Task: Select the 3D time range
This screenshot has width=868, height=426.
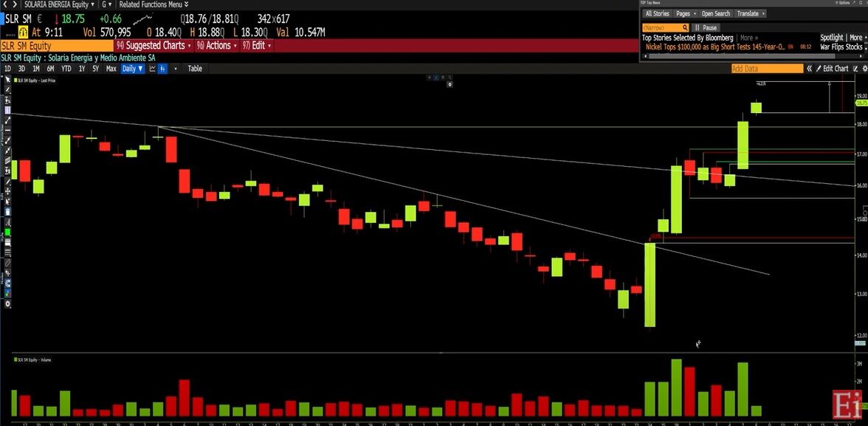Action: point(21,69)
